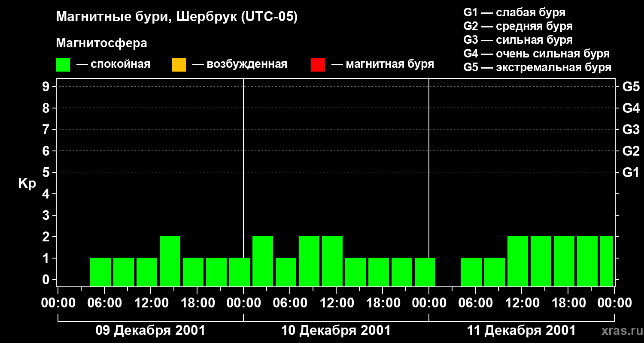This screenshot has height=343, width=644.
Task: Click the bar above 12:00 on 11 Декабря
Action: (518, 261)
